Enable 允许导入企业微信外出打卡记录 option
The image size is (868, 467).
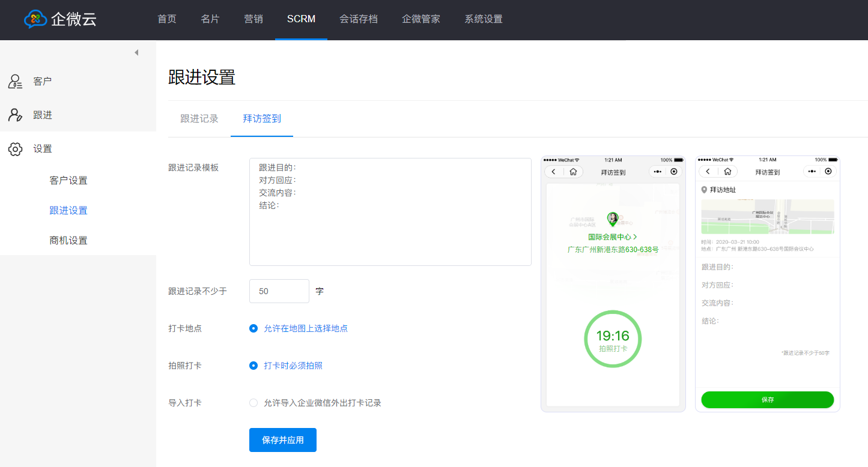[x=253, y=403]
